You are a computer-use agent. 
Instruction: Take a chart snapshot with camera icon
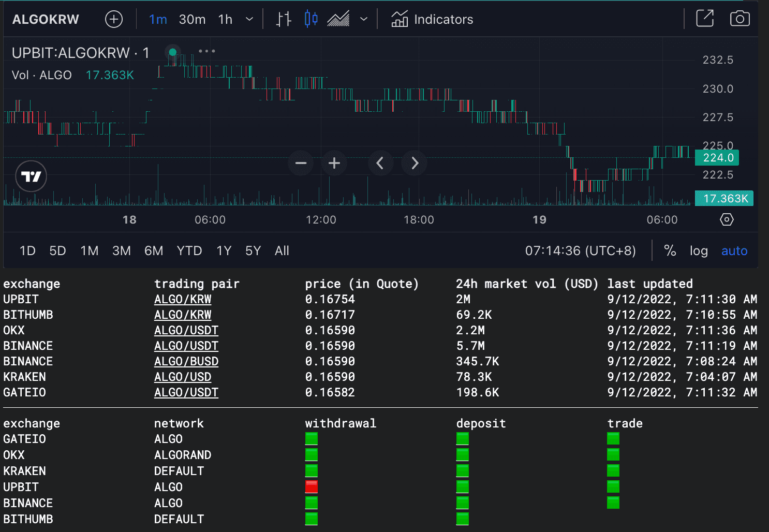coord(740,19)
